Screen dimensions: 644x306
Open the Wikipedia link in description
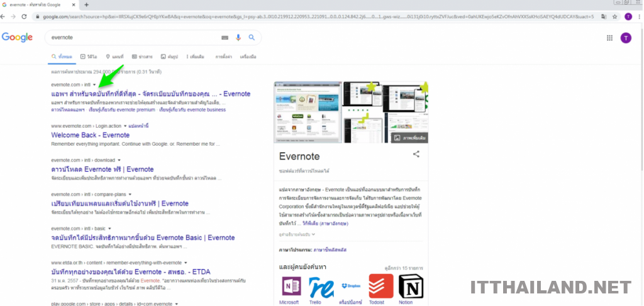click(325, 224)
